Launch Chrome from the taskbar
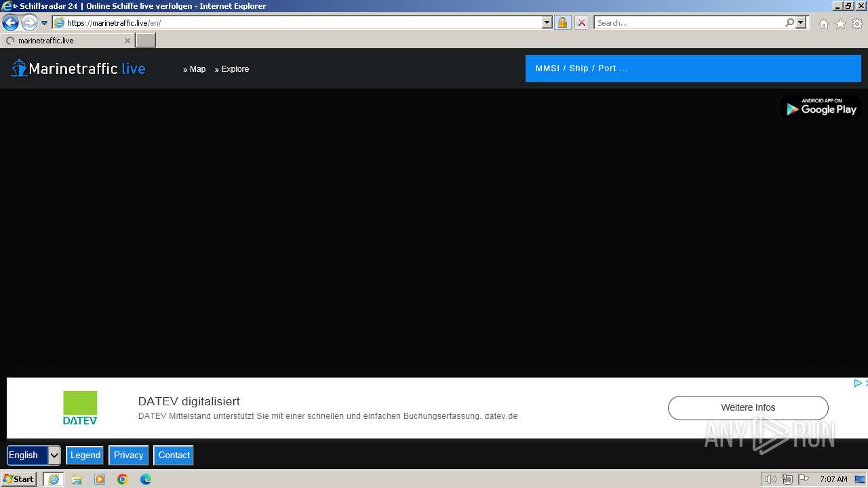This screenshot has height=488, width=868. [123, 479]
